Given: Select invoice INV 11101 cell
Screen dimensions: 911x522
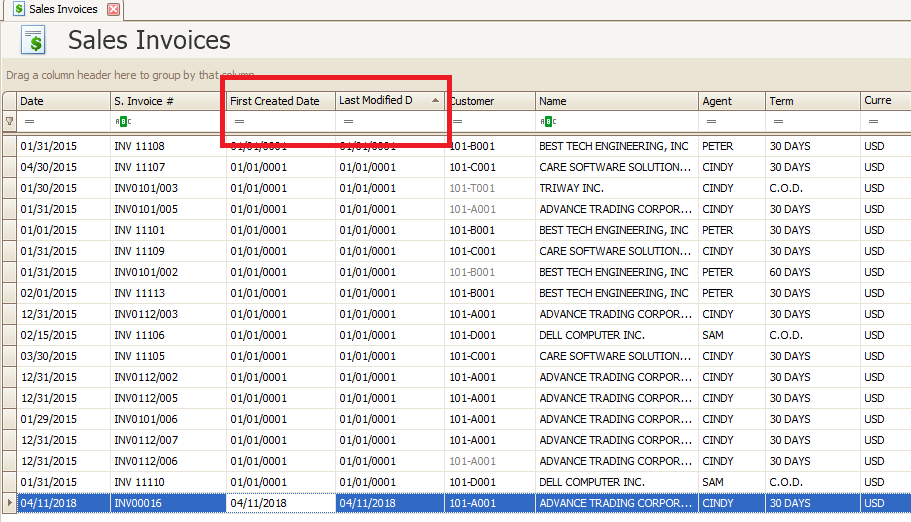Looking at the screenshot, I should 168,230.
